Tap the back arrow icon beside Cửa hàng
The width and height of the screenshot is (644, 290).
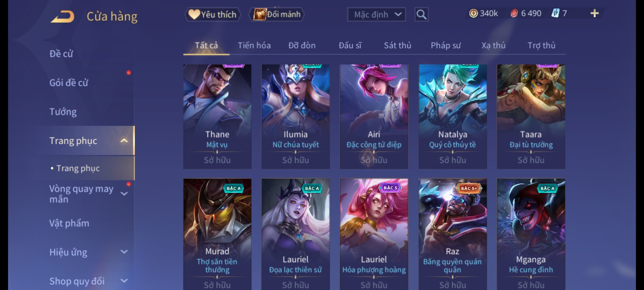coord(63,17)
